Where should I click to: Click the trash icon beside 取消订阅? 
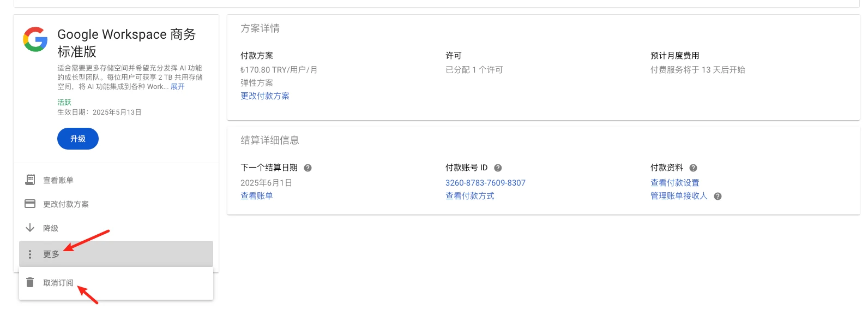(30, 282)
